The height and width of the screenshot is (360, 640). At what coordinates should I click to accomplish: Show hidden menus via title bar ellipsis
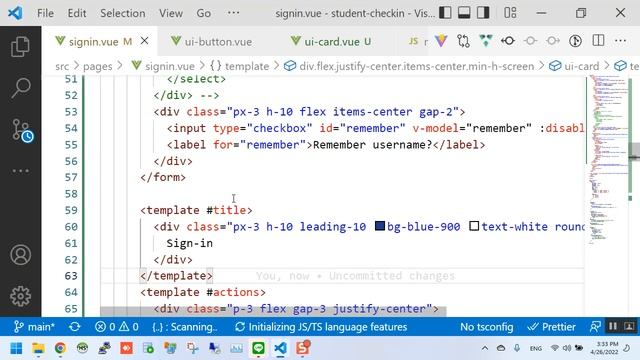[233, 13]
